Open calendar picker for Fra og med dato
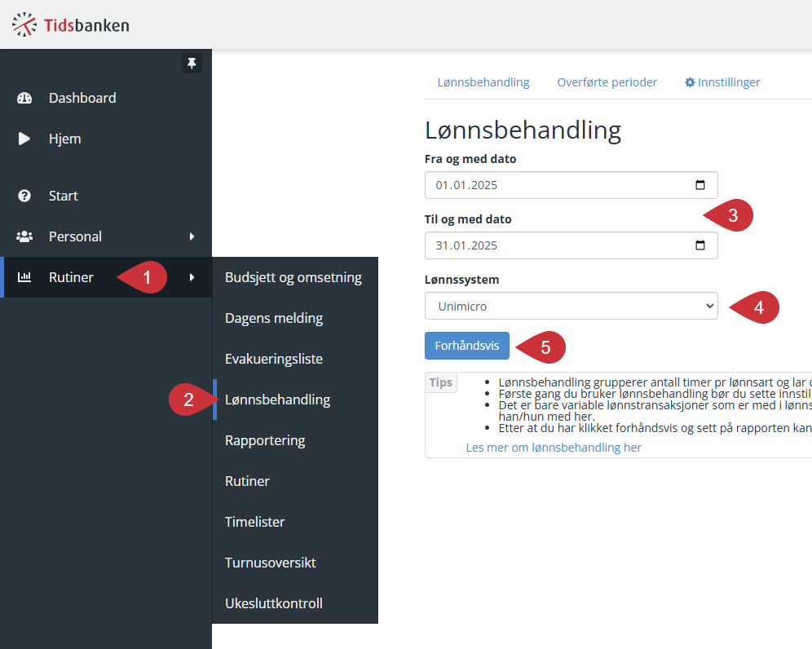Image resolution: width=812 pixels, height=649 pixels. click(x=700, y=185)
